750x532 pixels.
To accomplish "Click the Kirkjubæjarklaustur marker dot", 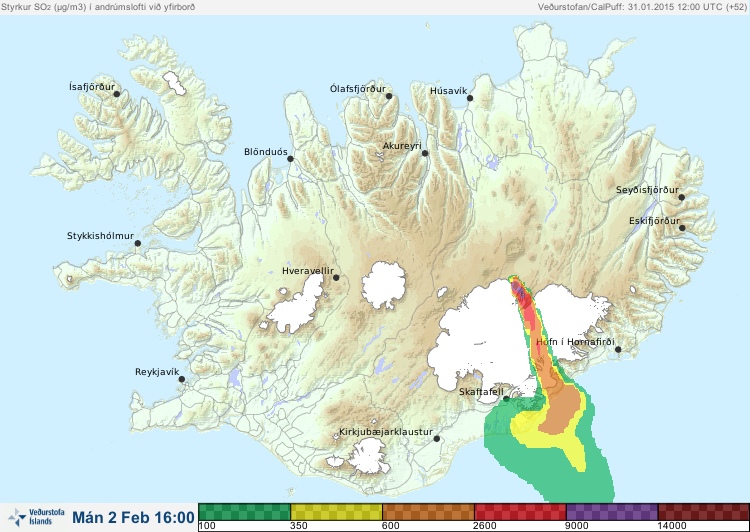I will pyautogui.click(x=436, y=439).
